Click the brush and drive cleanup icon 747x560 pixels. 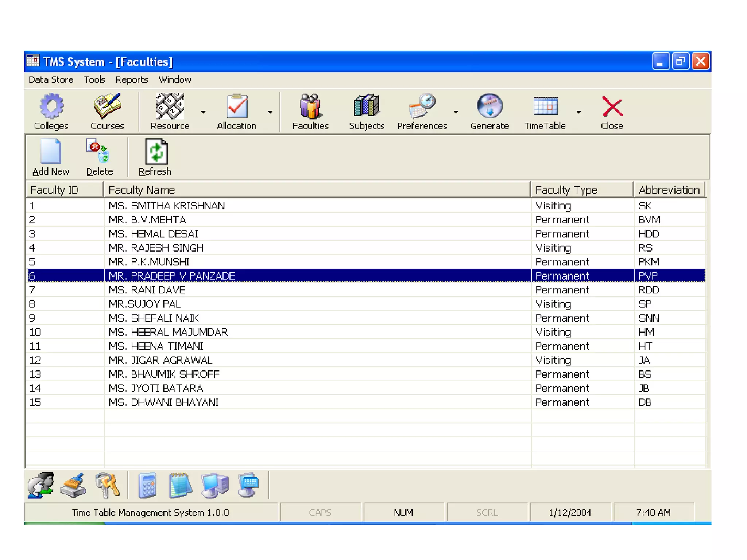coord(74,485)
